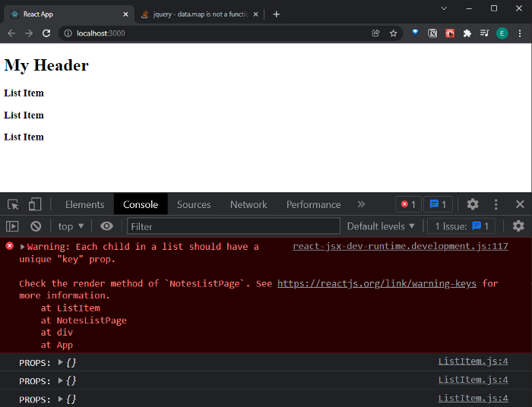Open the browser extensions puzzle icon
The image size is (532, 407).
point(467,33)
